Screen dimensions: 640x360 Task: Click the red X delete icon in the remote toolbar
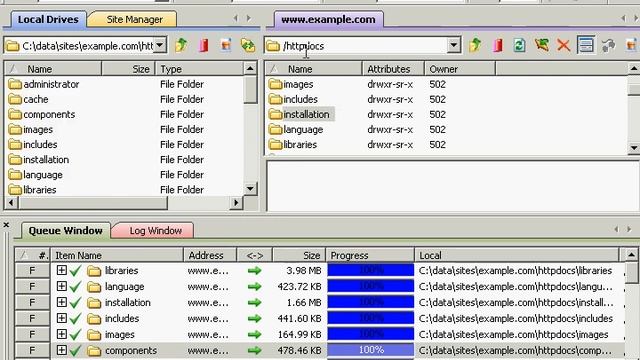point(563,45)
